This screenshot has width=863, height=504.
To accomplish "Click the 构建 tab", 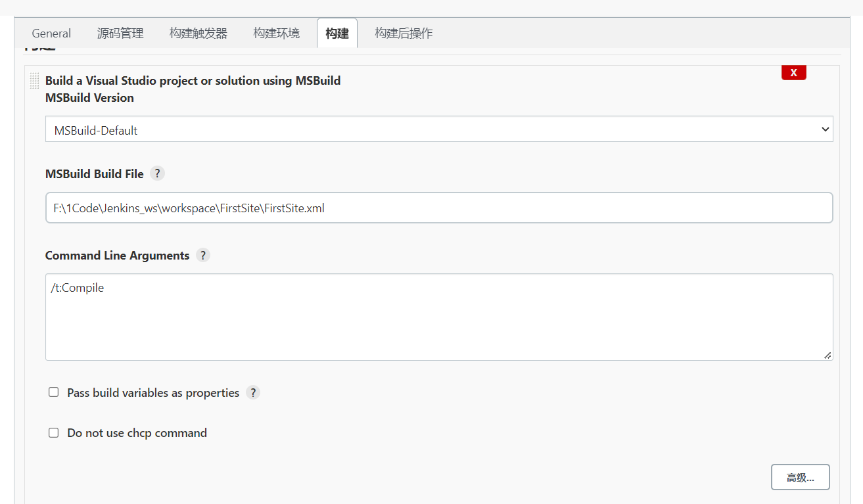I will [x=337, y=34].
